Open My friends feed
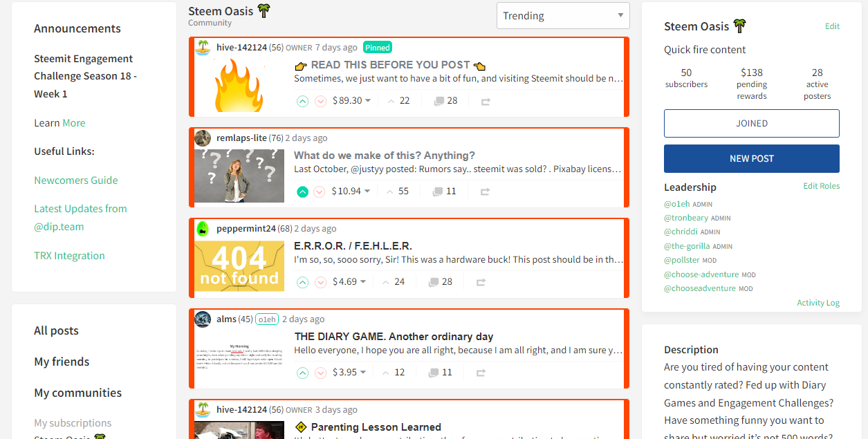868x439 pixels. (x=62, y=362)
